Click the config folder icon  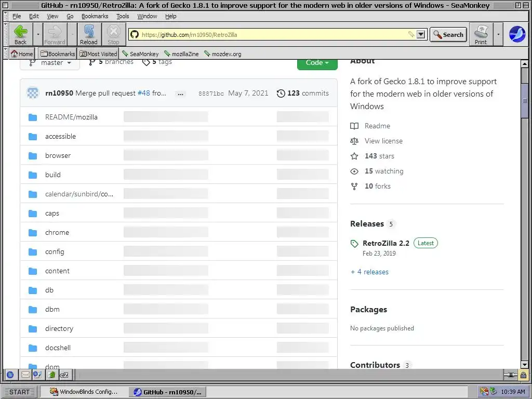pos(33,252)
